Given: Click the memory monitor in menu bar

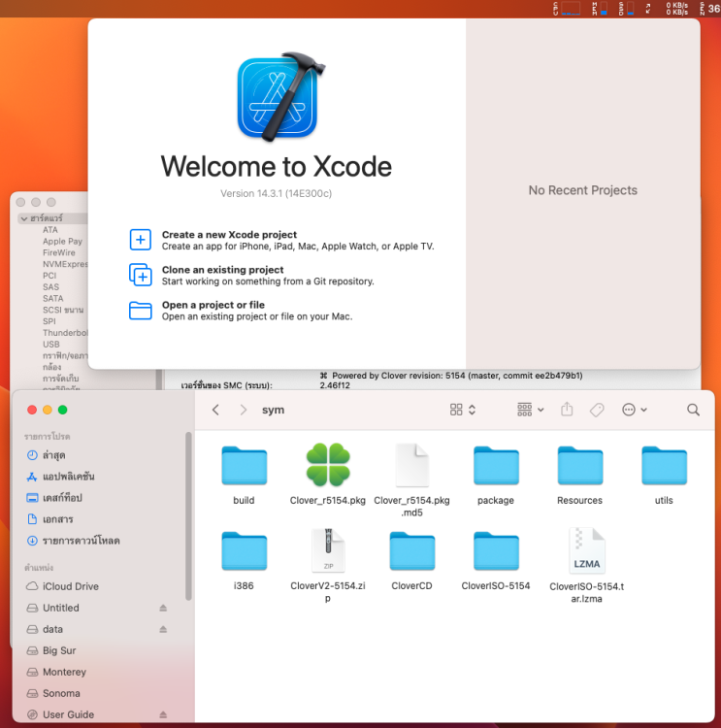Looking at the screenshot, I should click(600, 9).
